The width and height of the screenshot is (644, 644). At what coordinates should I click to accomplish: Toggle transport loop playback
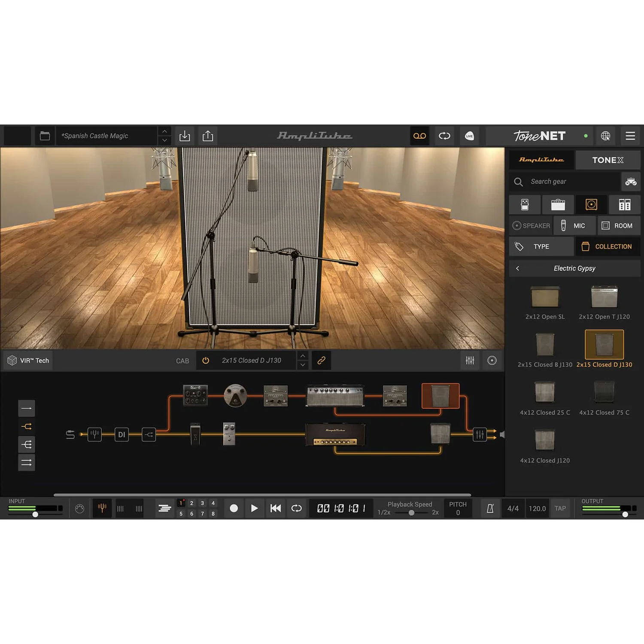(x=297, y=508)
